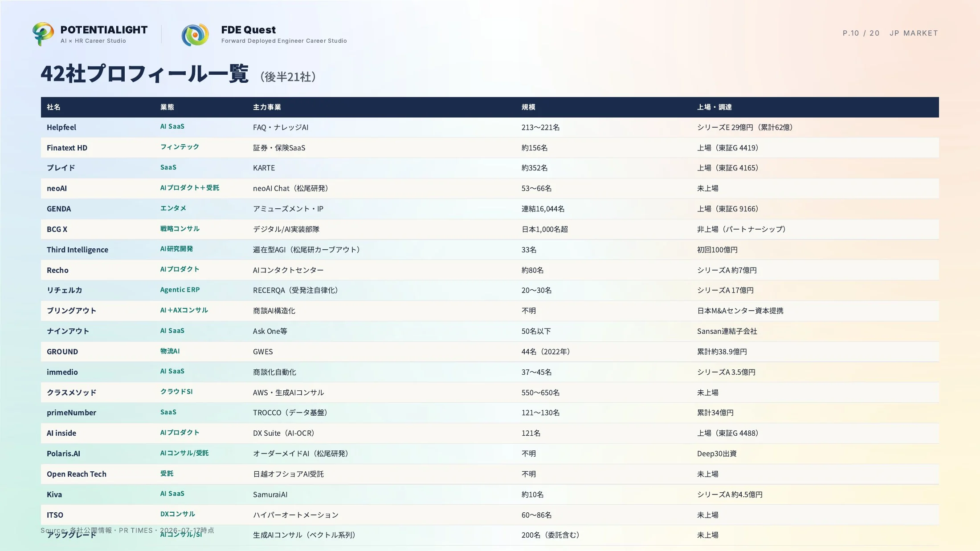The width and height of the screenshot is (980, 551).
Task: Select the ナインアウト company name
Action: point(68,331)
